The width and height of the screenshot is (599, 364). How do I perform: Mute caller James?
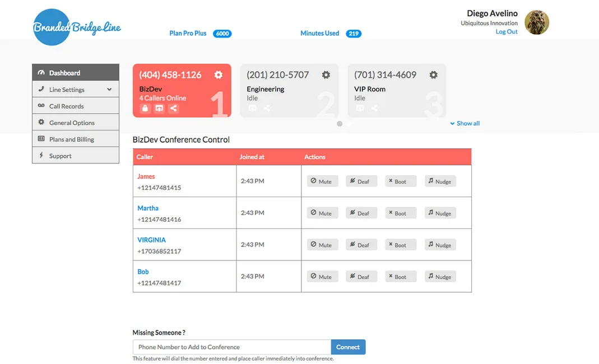click(x=322, y=181)
